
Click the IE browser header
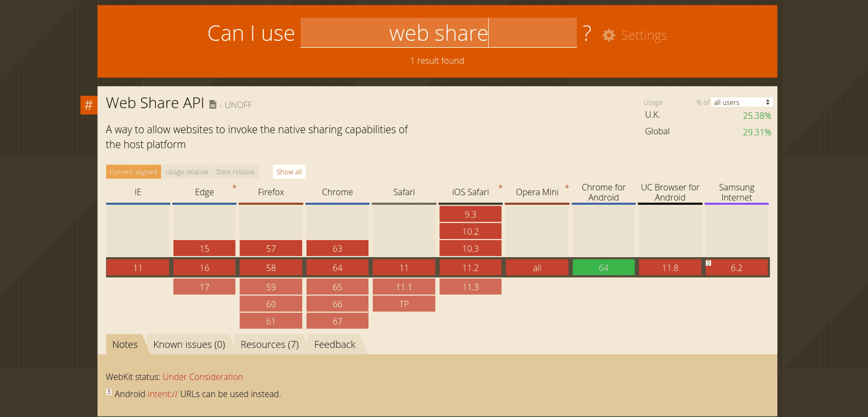tap(138, 192)
